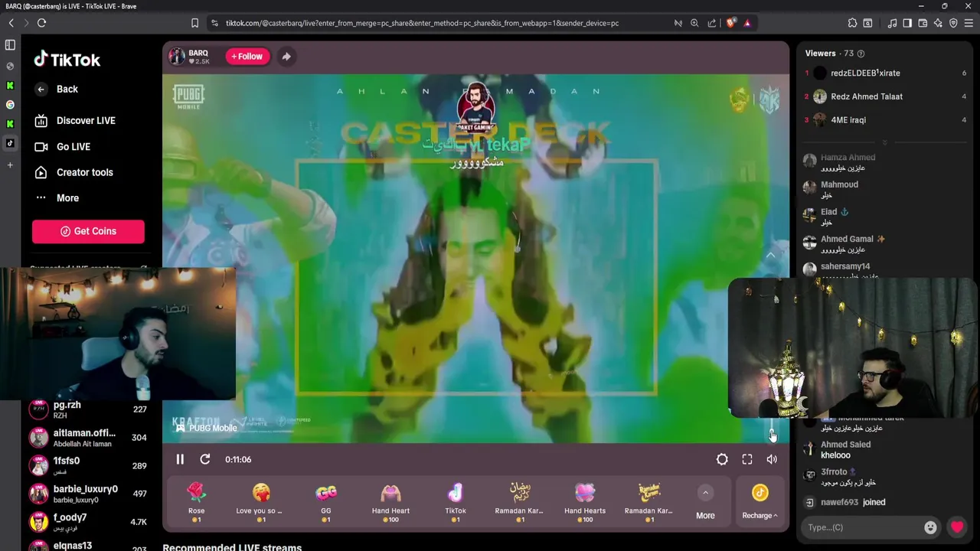Screen dimensions: 980x551
Task: Open pg.rzh suggested live creator
Action: (88, 409)
